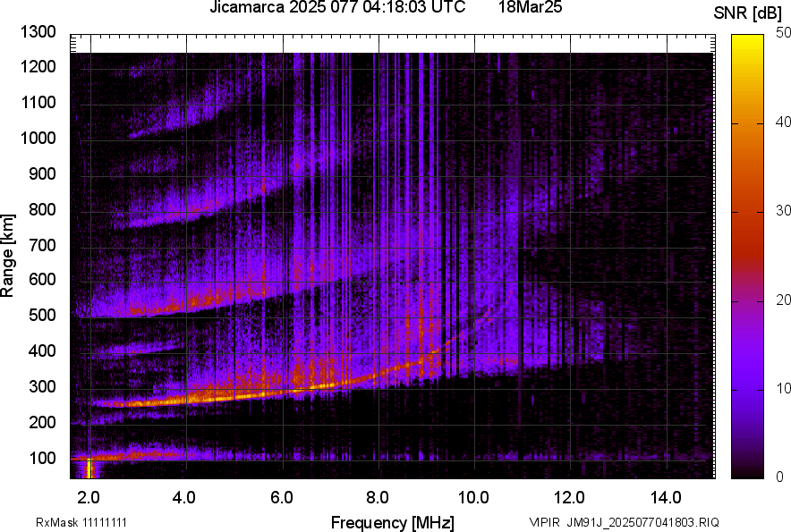791x532 pixels.
Task: Click the '1000' range tick label
Action: click(x=38, y=138)
